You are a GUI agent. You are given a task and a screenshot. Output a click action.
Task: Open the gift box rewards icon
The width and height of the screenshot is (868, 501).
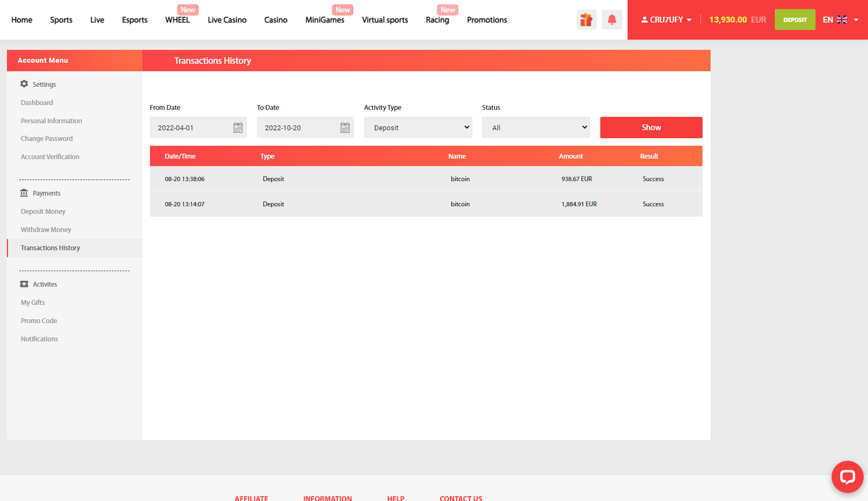[x=586, y=20]
